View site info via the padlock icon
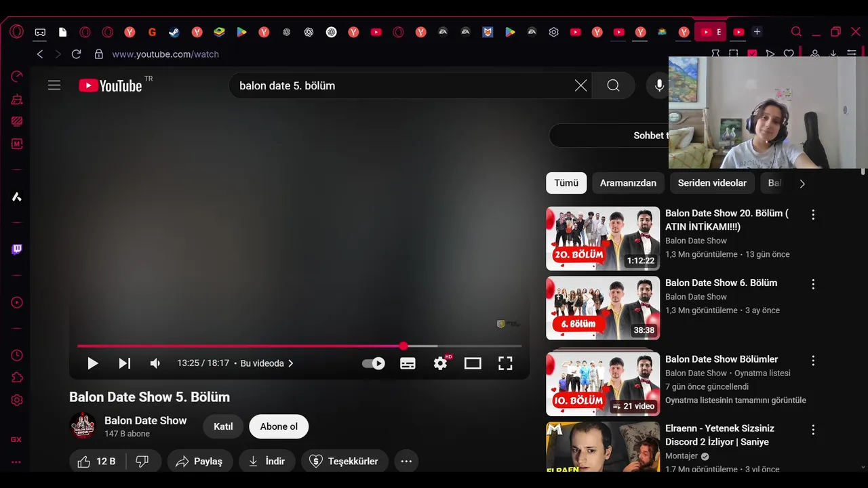 99,54
